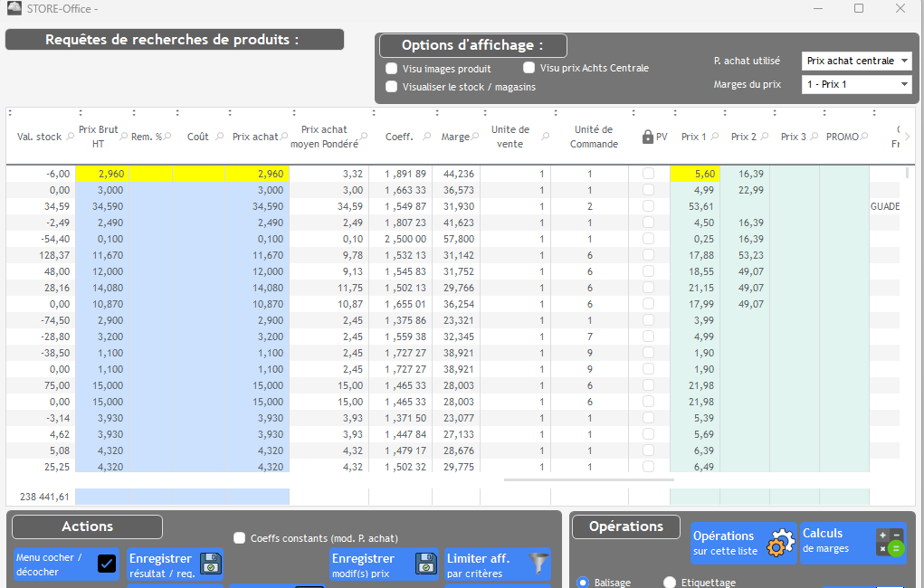Click the Opérations sur cette liste gear icon
924x588 pixels.
[x=779, y=544]
